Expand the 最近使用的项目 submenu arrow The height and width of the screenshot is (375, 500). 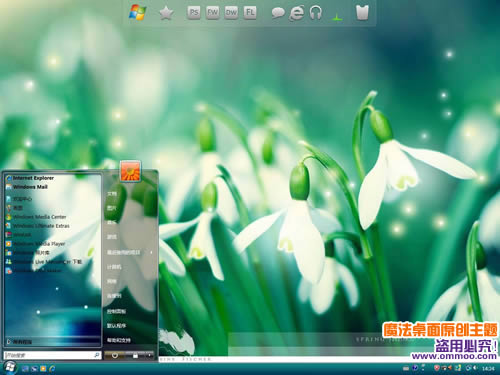(x=151, y=252)
